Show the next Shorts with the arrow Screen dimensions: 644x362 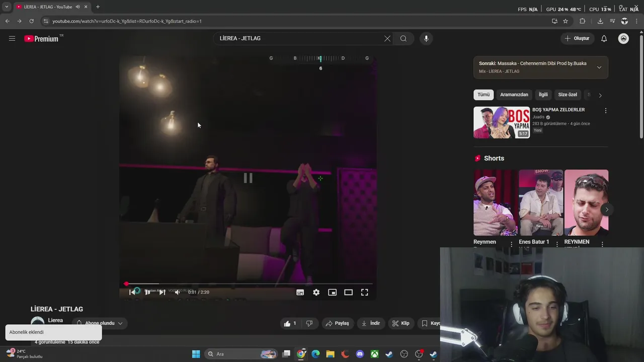pyautogui.click(x=607, y=210)
